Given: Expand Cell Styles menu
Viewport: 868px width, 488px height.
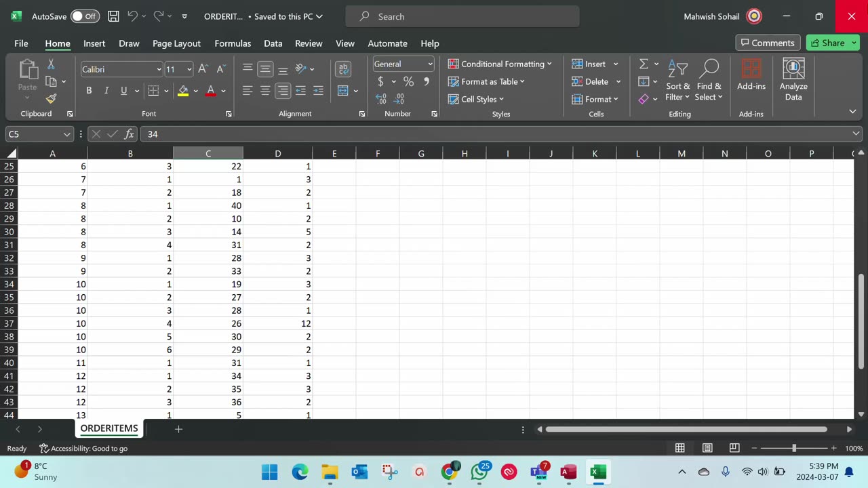Looking at the screenshot, I should tap(476, 99).
